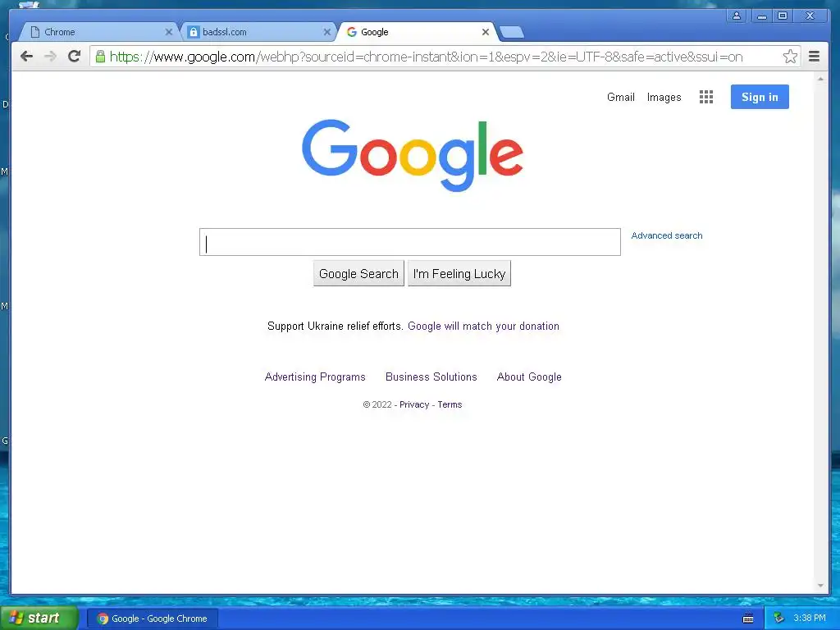Screen dimensions: 840x630
Task: Switch to the badssl.com tab
Action: (x=258, y=32)
